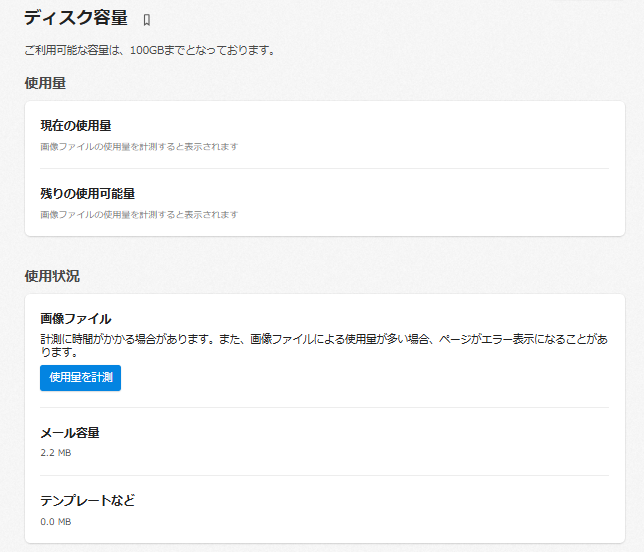The image size is (644, 552).
Task: Select the 残りの使用可能量 label
Action: tap(87, 193)
